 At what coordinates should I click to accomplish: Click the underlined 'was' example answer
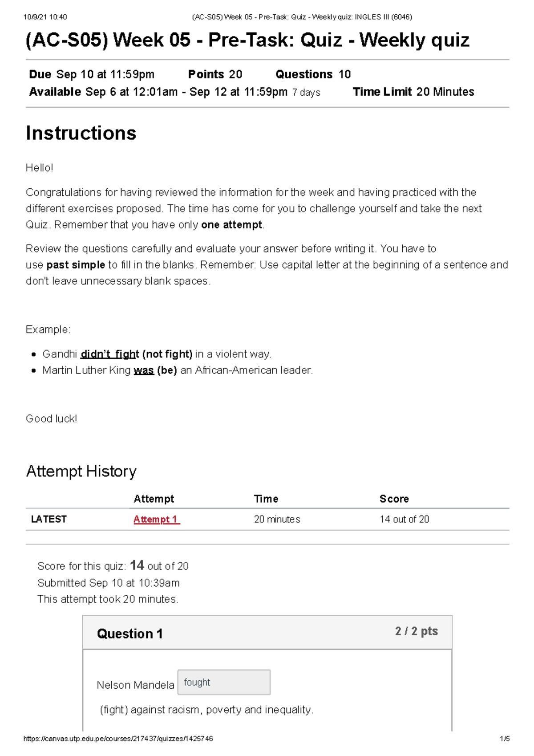(x=143, y=370)
